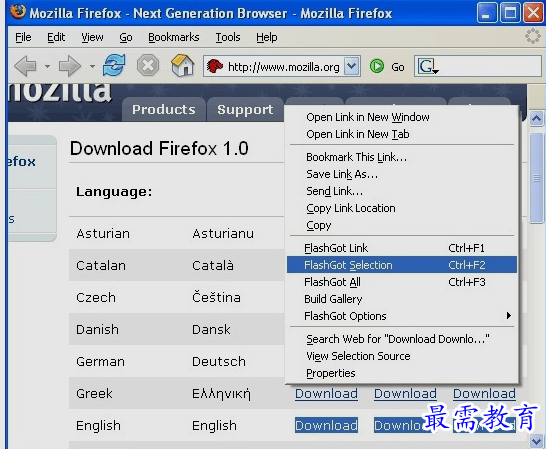Viewport: 546px width, 449px height.
Task: Click the 'Catalan' table cell
Action: [x=101, y=265]
